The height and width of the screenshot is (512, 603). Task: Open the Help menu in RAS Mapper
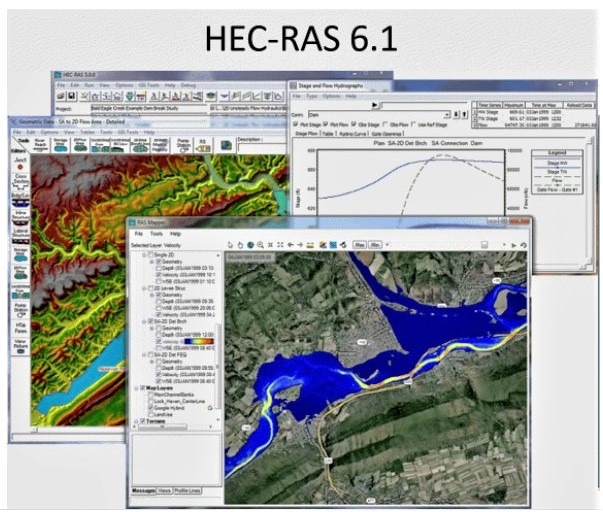coord(175,233)
